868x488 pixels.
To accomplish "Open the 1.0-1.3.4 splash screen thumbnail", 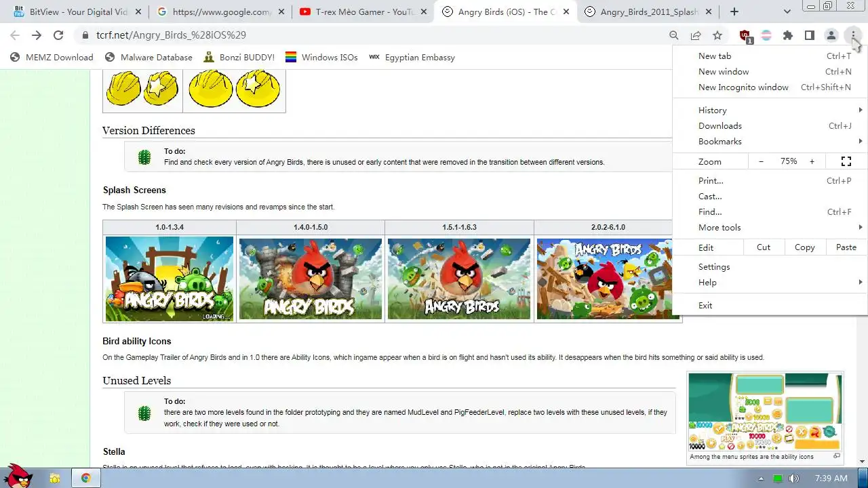I will click(170, 279).
